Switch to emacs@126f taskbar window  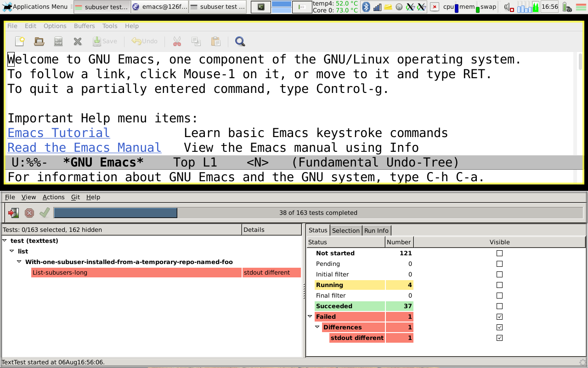[x=159, y=7]
